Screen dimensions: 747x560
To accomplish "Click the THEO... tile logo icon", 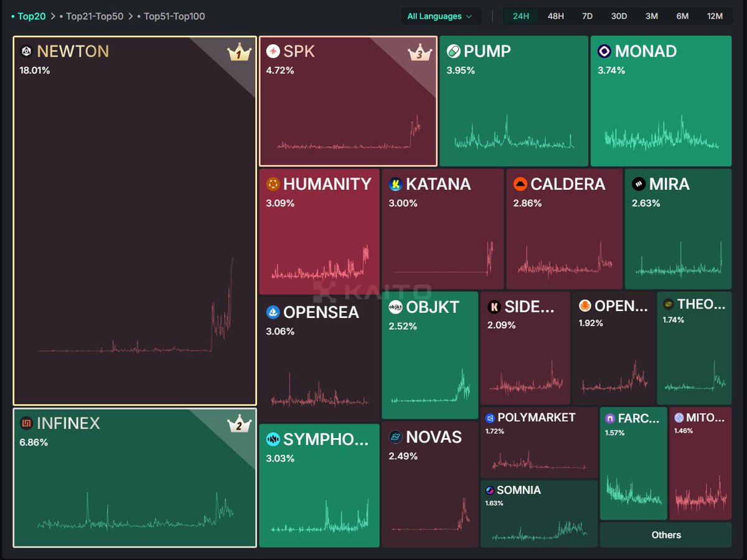I will point(669,304).
